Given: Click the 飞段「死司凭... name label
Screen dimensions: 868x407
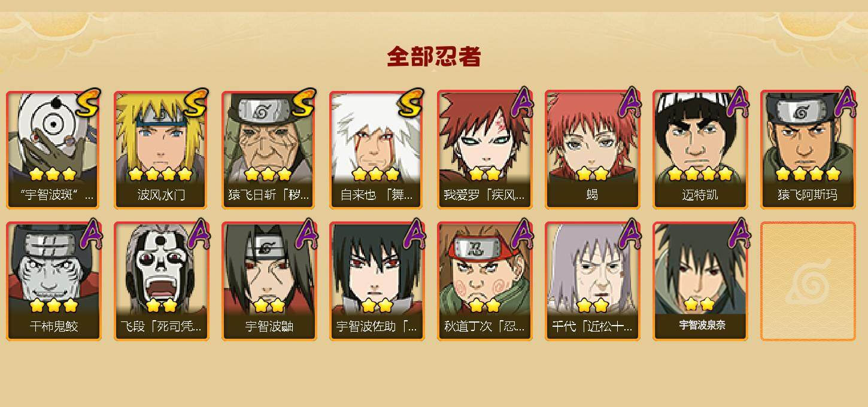Looking at the screenshot, I should tap(161, 327).
